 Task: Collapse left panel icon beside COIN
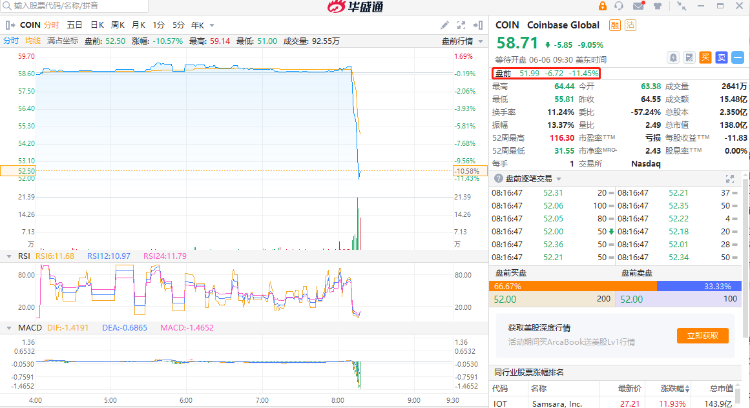point(10,25)
